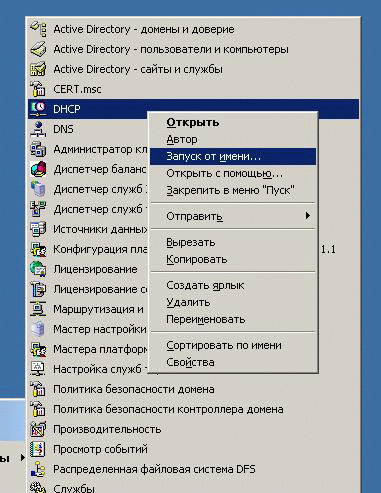Click the Настройка служб icon
The width and height of the screenshot is (381, 493).
pyautogui.click(x=38, y=369)
